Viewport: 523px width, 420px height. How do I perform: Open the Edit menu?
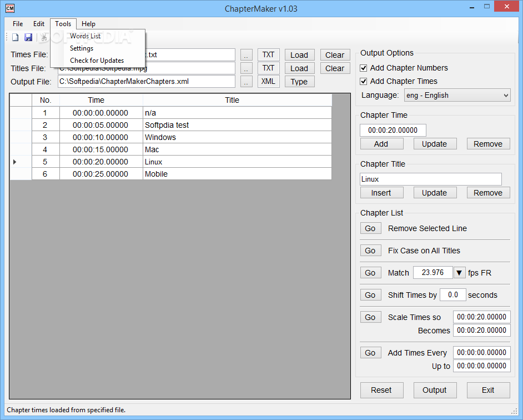coord(39,24)
